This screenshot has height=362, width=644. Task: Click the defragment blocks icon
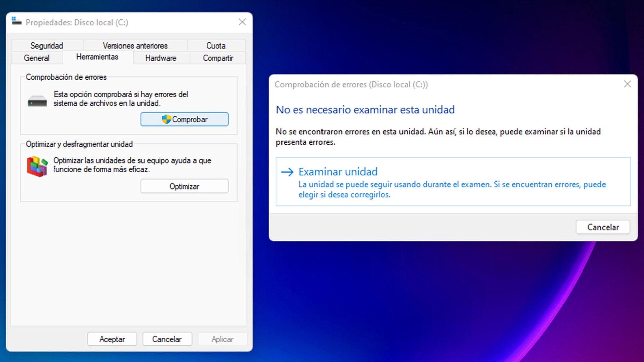click(x=37, y=166)
